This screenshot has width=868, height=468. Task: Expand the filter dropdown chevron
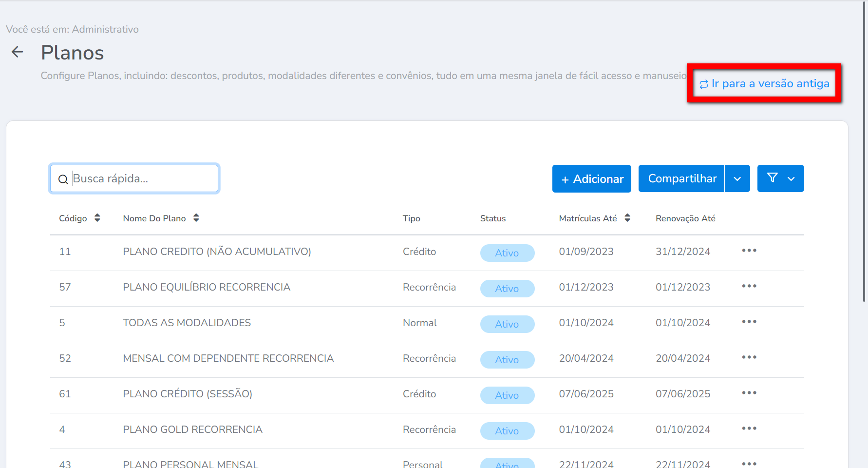792,179
